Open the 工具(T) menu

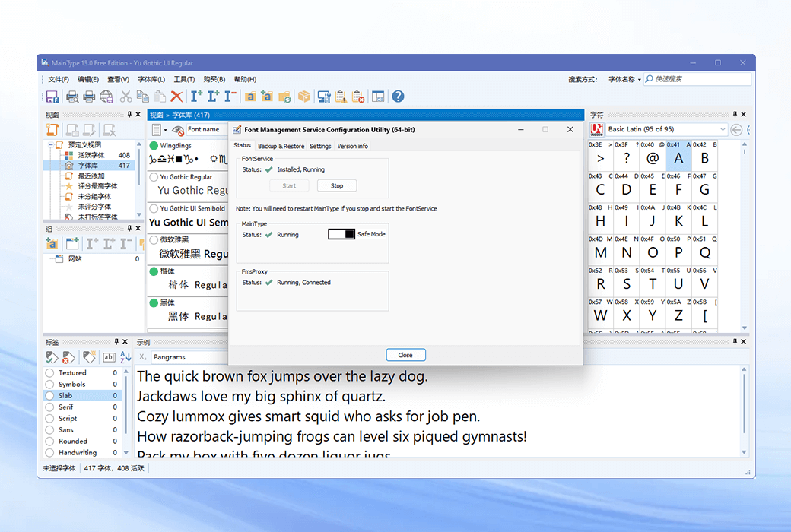(x=184, y=79)
